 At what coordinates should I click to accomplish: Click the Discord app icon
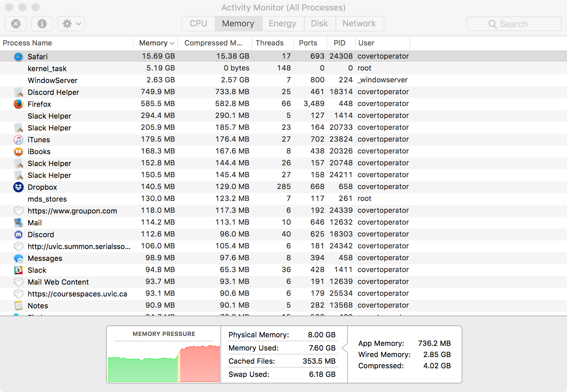coord(18,234)
